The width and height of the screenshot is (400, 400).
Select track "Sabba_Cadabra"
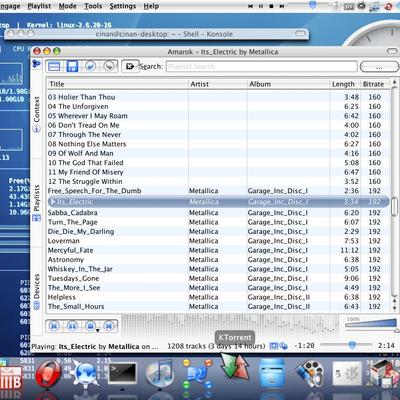[x=218, y=213]
